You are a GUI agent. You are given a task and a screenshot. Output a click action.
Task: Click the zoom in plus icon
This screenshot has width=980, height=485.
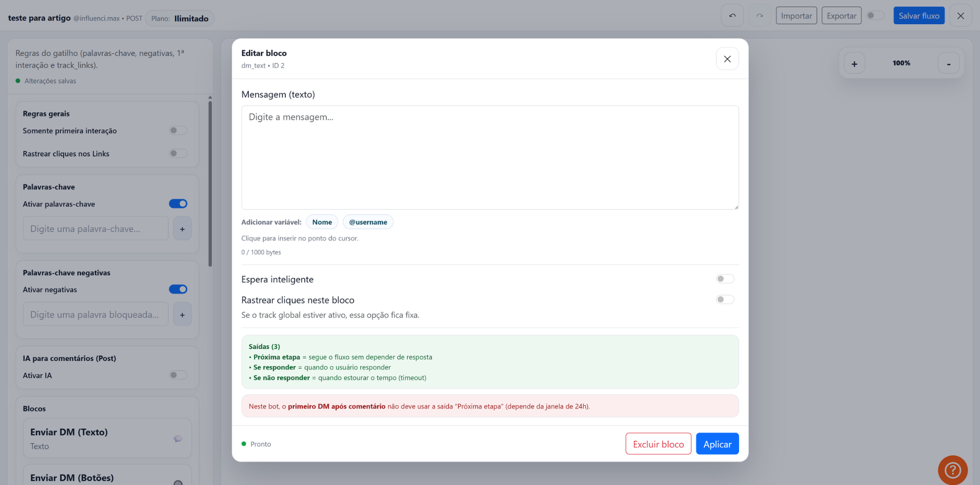tap(854, 63)
